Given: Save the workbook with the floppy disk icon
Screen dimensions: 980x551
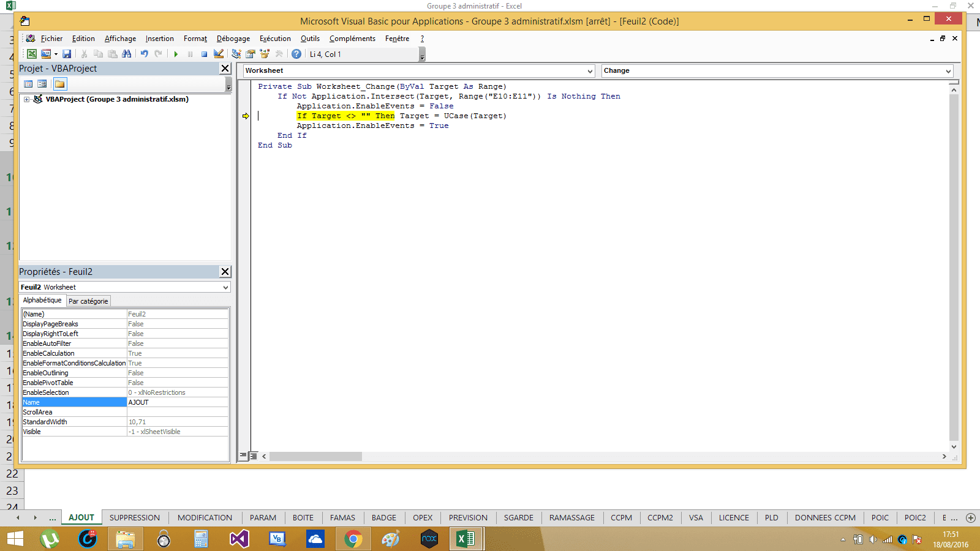Looking at the screenshot, I should (67, 54).
